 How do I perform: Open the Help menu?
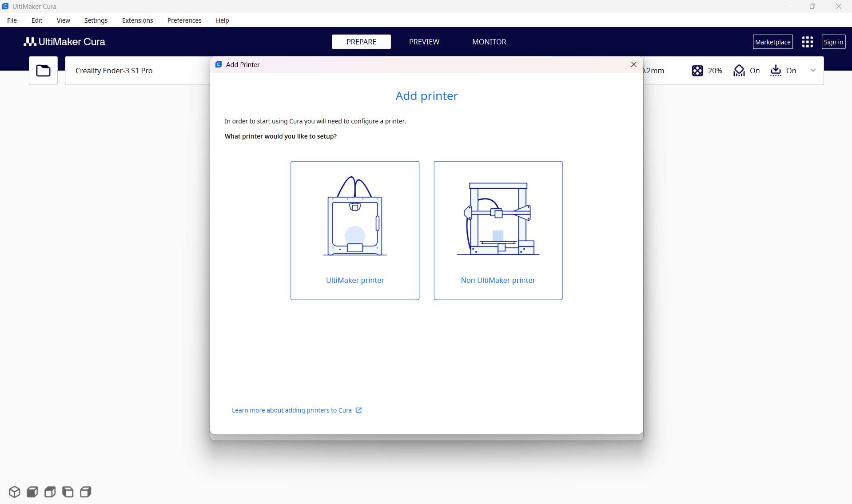(222, 20)
